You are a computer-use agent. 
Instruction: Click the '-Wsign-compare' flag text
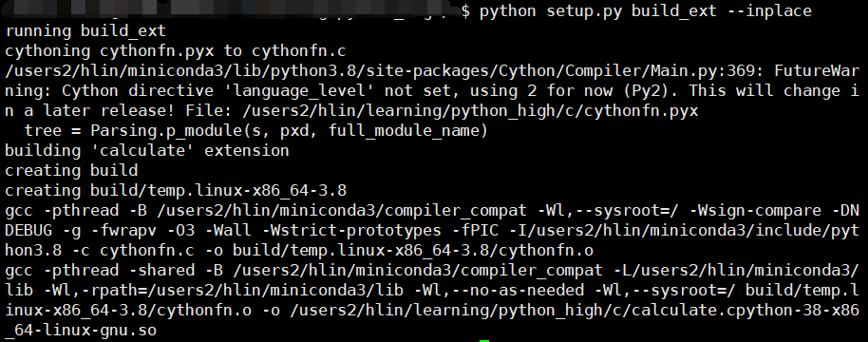755,210
